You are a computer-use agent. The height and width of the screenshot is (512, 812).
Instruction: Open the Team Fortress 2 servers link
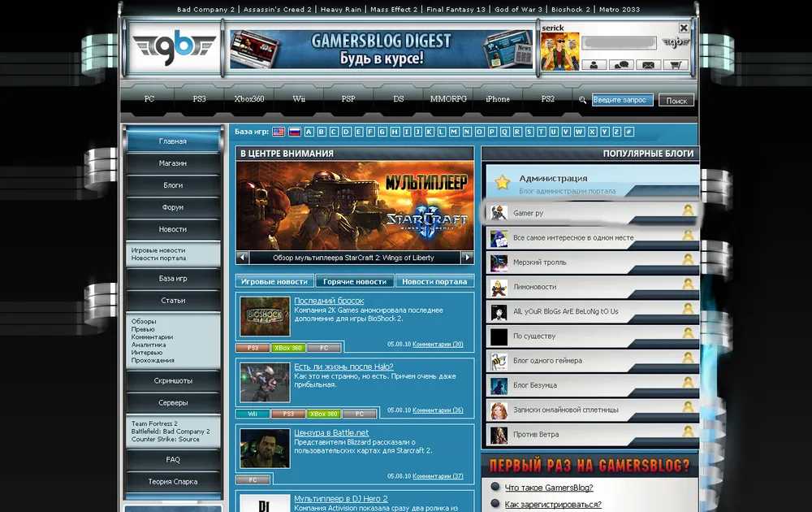(x=154, y=423)
